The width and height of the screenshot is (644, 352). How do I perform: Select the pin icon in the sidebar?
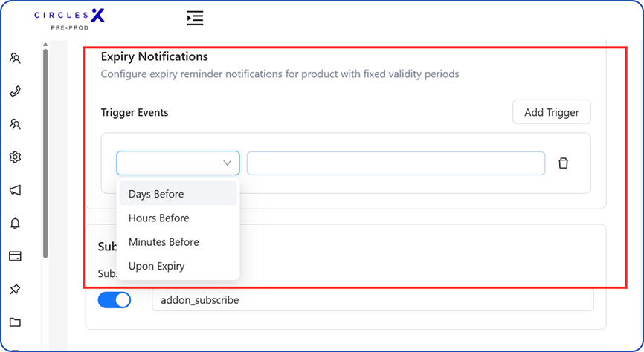15,289
